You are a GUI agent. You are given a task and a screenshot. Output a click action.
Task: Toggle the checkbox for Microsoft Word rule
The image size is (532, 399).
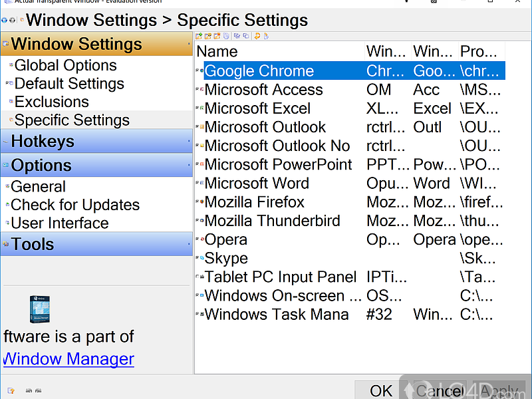click(x=198, y=183)
